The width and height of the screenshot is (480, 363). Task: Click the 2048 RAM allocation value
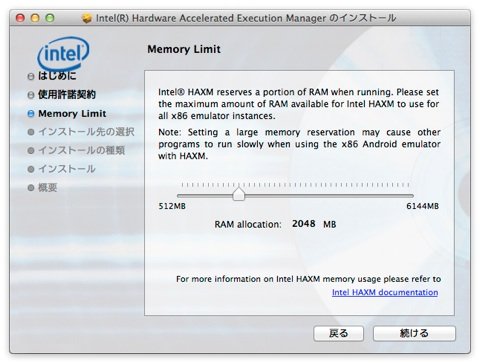coord(304,224)
